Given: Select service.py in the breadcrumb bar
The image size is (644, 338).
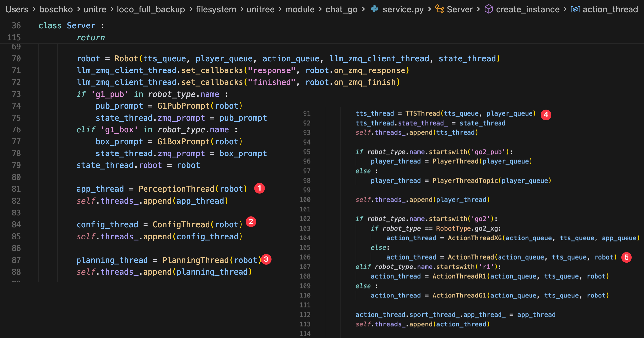Looking at the screenshot, I should (403, 9).
